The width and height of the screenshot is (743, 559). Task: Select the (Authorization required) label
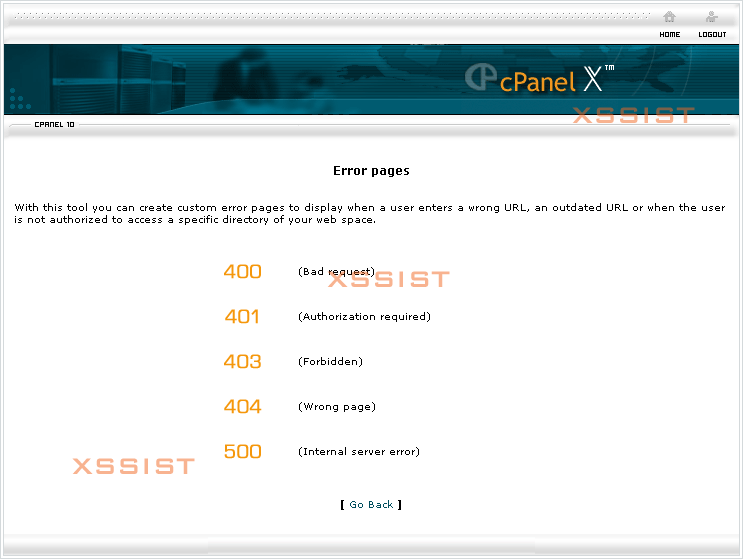click(x=364, y=316)
